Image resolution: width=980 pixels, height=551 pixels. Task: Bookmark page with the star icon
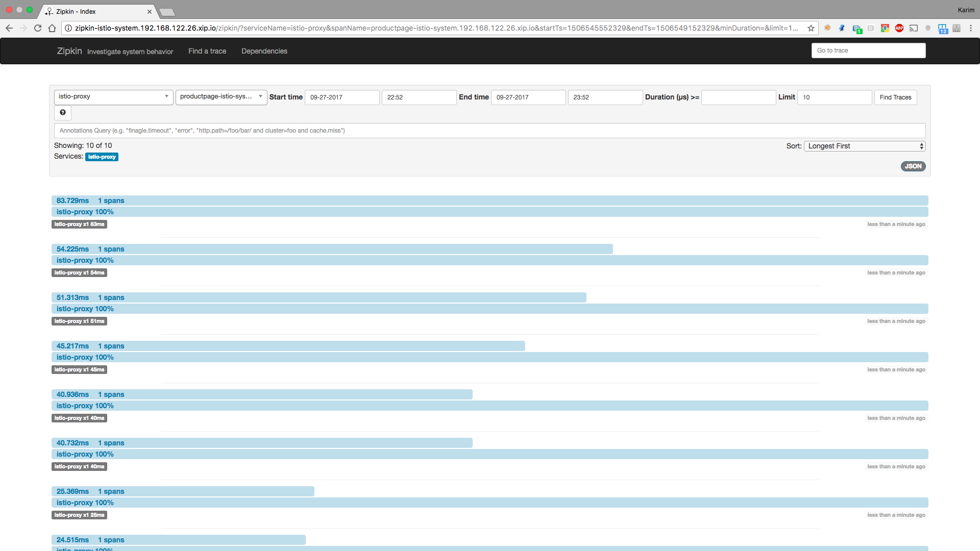(811, 28)
